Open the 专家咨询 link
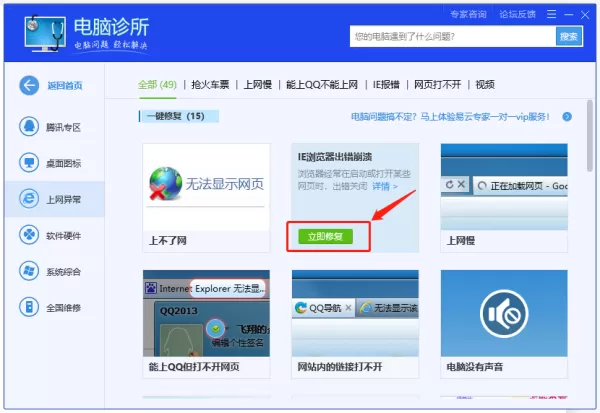The height and width of the screenshot is (413, 600). tap(468, 15)
